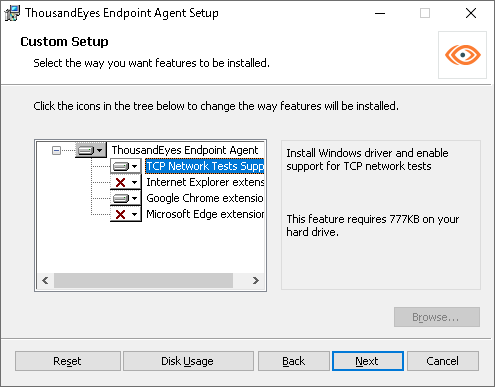Viewport: 495px width, 387px height.
Task: Select TCP Network Tests Support feature row
Action: click(x=205, y=166)
